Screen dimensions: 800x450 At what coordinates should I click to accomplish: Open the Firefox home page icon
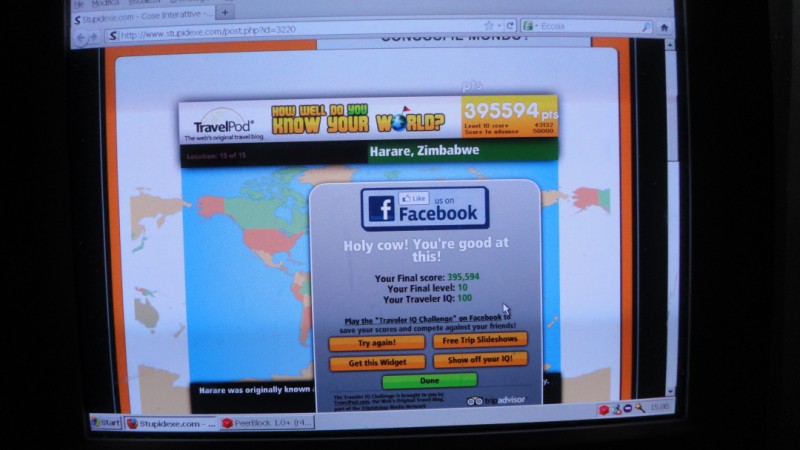[x=664, y=28]
